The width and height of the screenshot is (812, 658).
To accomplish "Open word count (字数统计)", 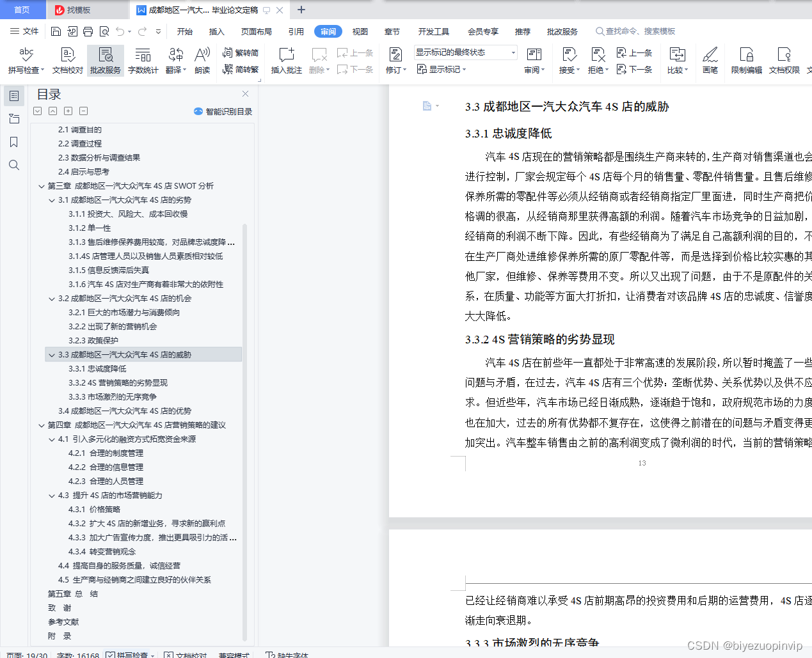I will (x=143, y=61).
